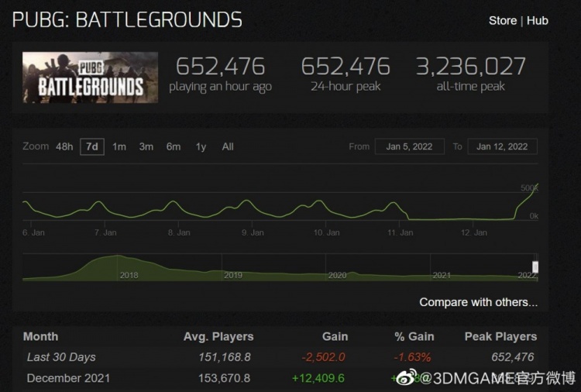The height and width of the screenshot is (392, 581).
Task: Open the Store link
Action: (503, 21)
